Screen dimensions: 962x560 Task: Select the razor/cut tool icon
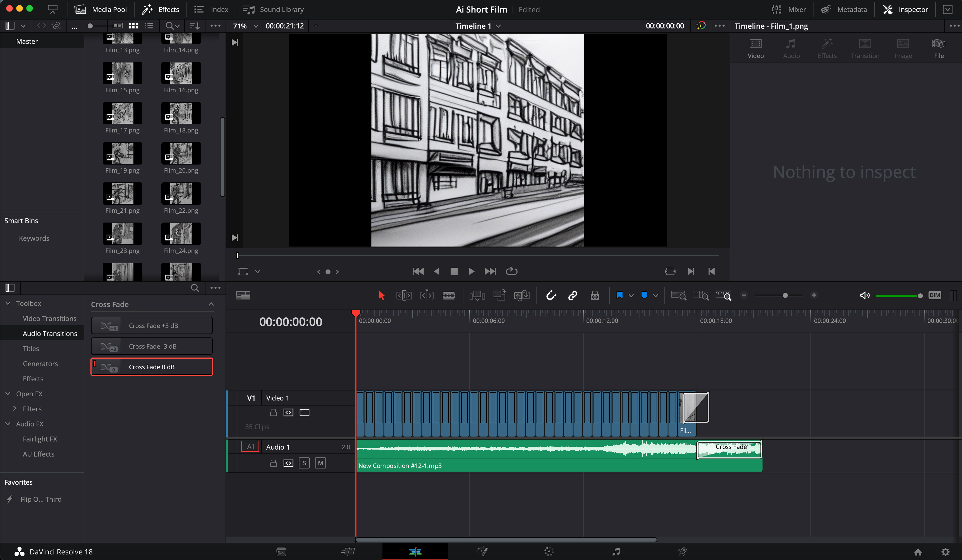(x=448, y=295)
